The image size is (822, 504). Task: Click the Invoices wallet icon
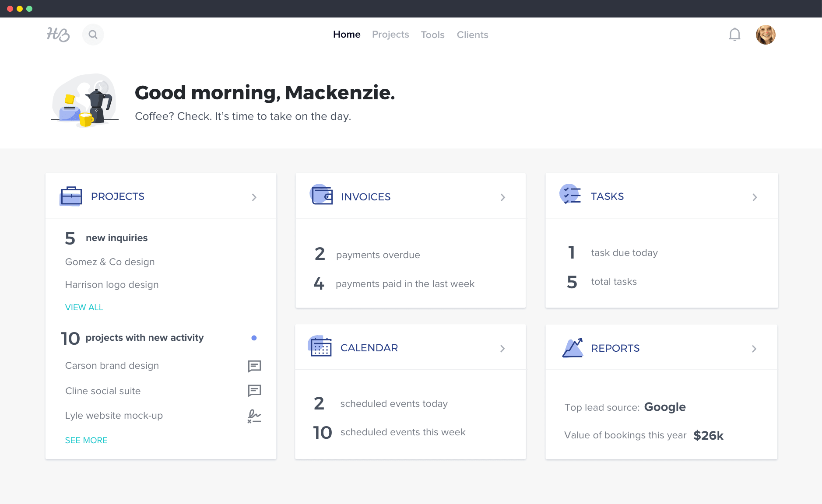(x=321, y=196)
